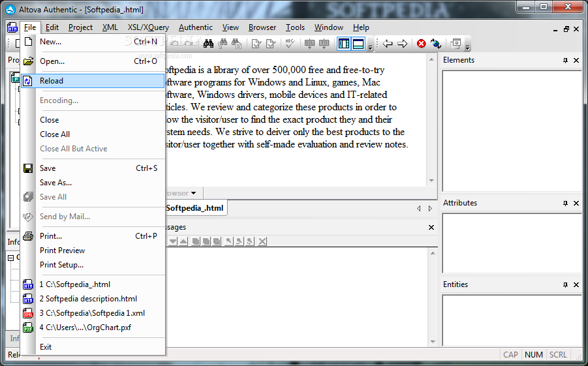The width and height of the screenshot is (588, 366).
Task: Choose Save in the File menu
Action: [93, 168]
